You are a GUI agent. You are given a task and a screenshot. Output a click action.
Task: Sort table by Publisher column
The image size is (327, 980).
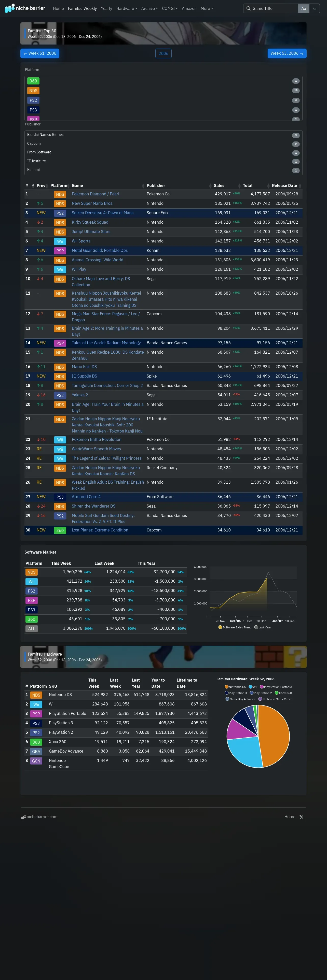[x=179, y=186]
